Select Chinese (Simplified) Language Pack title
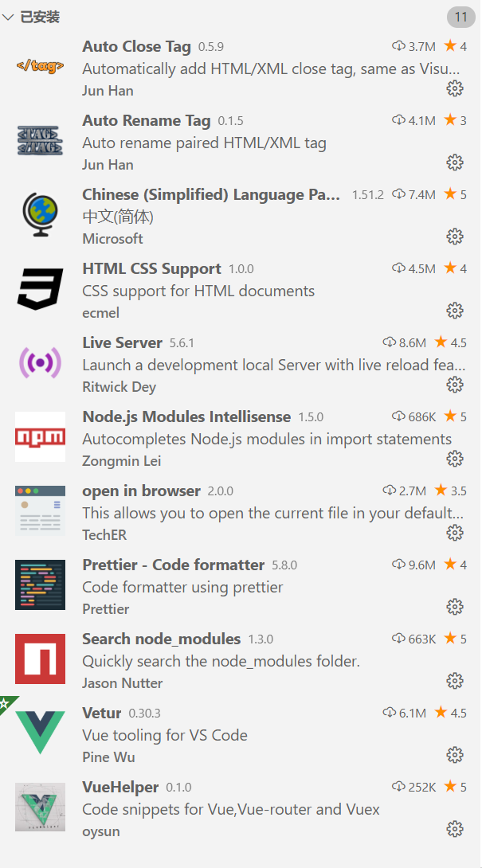Screen dimensions: 482x868 click(211, 195)
